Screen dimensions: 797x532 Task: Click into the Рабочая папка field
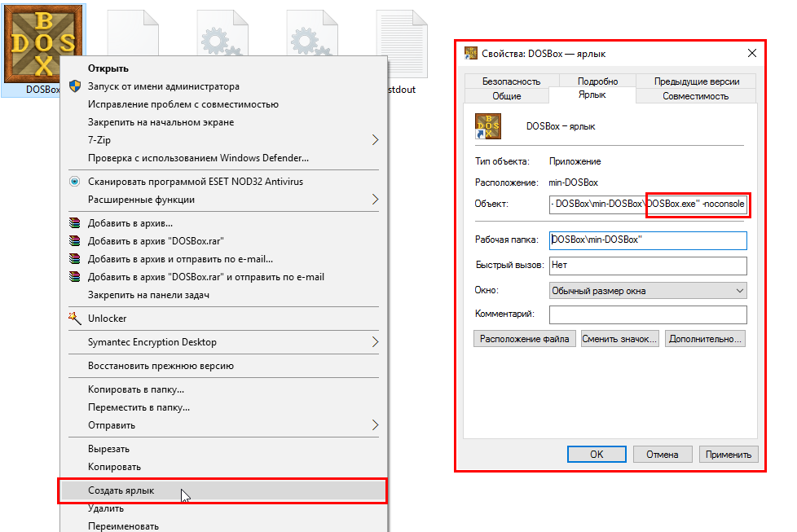click(648, 240)
